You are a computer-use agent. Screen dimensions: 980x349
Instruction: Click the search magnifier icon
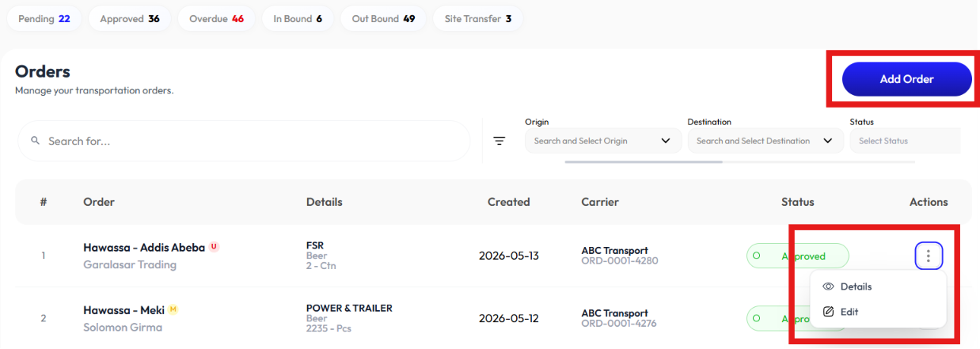(x=35, y=141)
